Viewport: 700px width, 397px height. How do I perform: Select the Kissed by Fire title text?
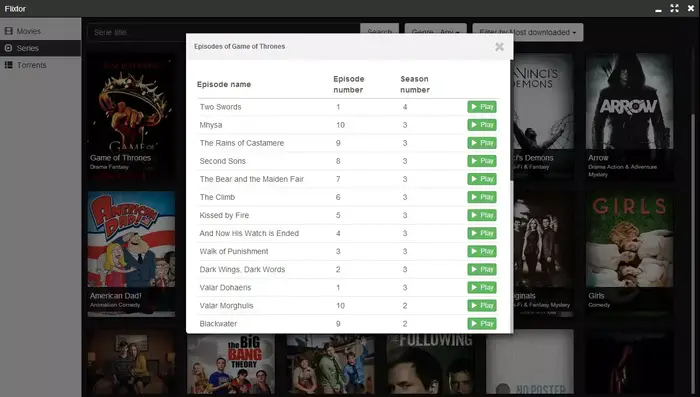pos(224,215)
